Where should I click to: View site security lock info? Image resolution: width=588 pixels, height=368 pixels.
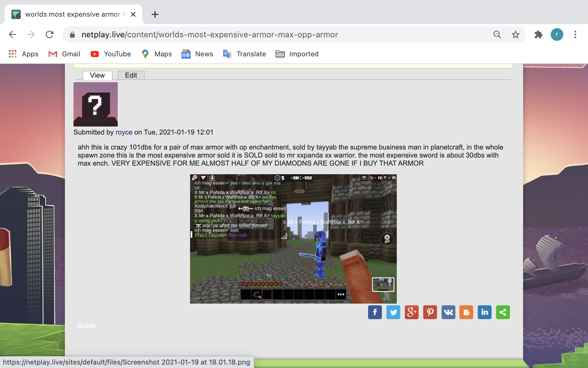72,35
